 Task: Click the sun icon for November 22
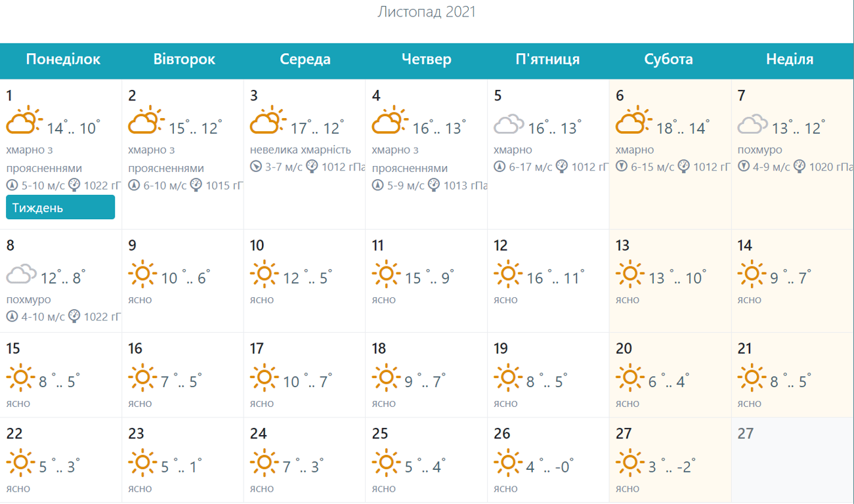(20, 463)
